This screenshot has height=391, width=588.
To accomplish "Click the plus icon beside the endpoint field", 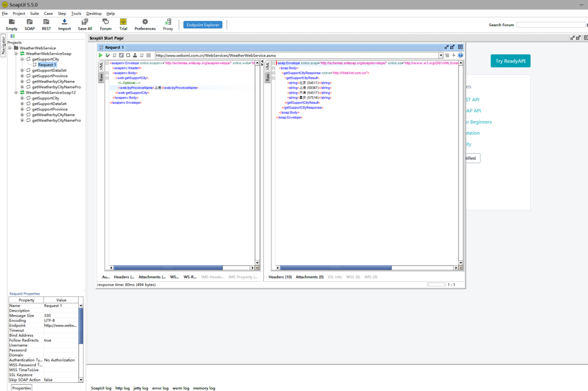I will (x=454, y=55).
